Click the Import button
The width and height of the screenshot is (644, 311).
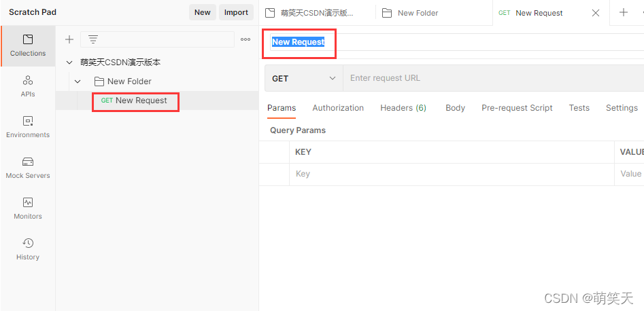coord(236,12)
